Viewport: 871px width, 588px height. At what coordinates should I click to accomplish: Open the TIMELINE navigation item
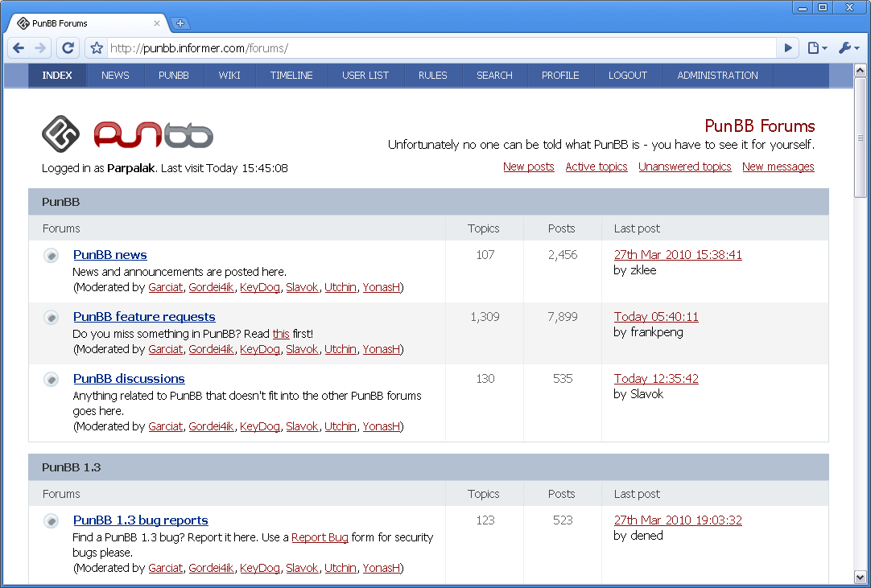pos(291,76)
